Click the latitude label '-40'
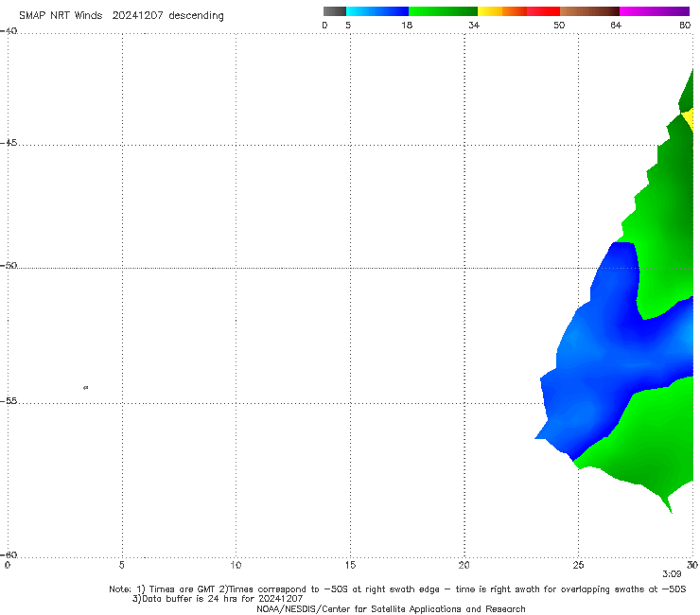 coord(9,31)
